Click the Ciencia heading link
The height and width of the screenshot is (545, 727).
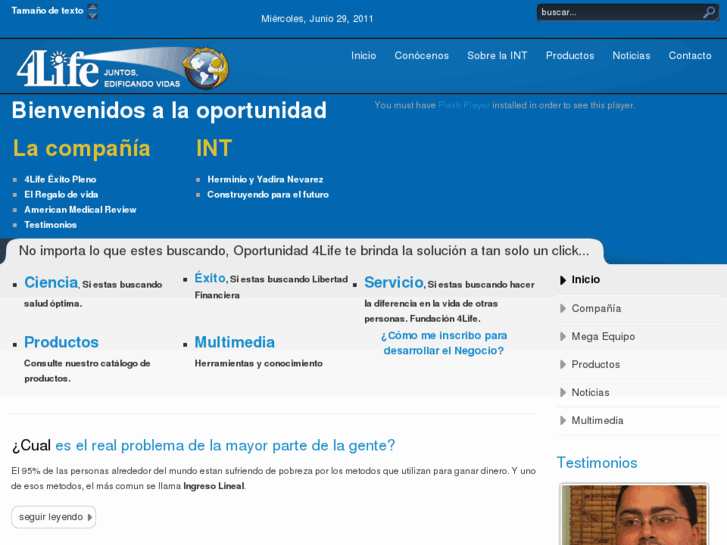(x=51, y=282)
